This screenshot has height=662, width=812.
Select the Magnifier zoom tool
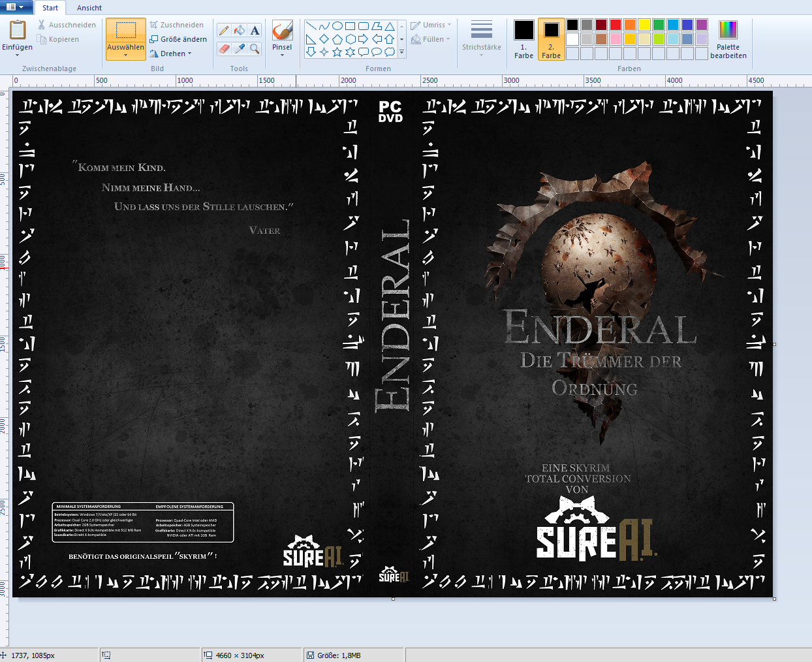point(255,49)
